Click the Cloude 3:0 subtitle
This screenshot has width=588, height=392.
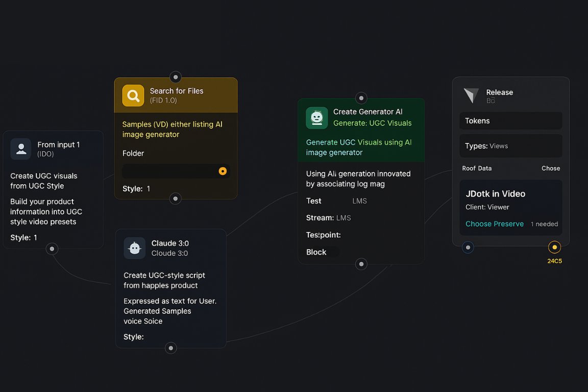pyautogui.click(x=169, y=253)
